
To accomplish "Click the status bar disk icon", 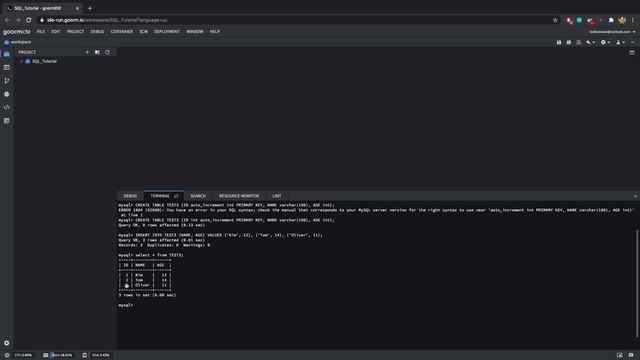I will [84, 355].
